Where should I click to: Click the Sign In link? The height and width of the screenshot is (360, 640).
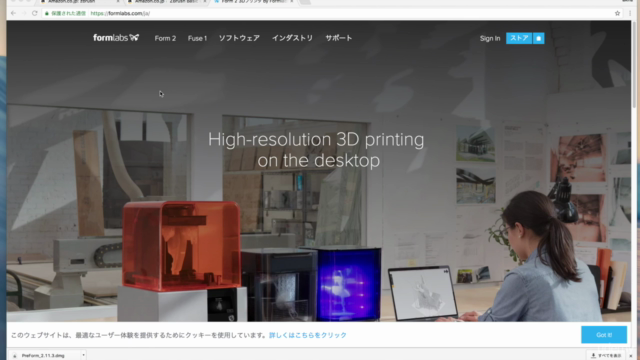click(490, 38)
